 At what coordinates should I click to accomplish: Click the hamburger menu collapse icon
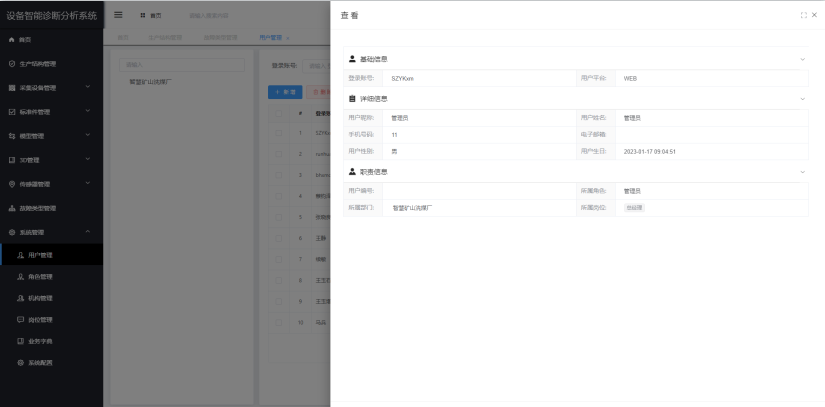coord(118,15)
